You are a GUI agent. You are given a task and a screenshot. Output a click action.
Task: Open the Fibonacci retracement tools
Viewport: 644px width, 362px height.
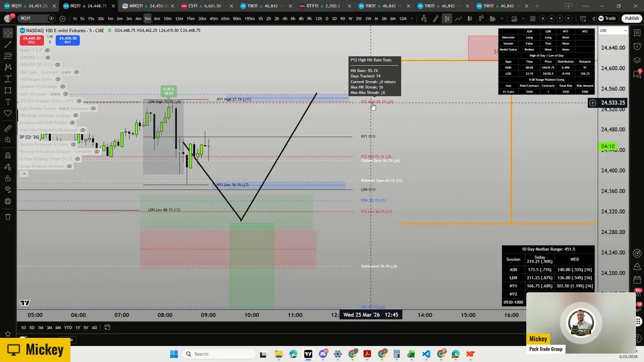[8, 56]
